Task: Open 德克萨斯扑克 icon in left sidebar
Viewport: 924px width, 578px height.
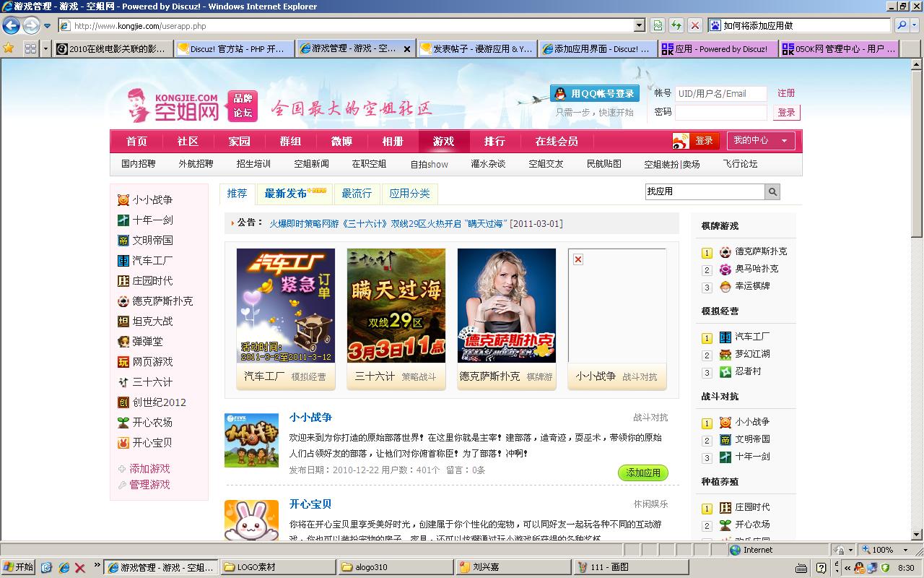Action: tap(123, 301)
